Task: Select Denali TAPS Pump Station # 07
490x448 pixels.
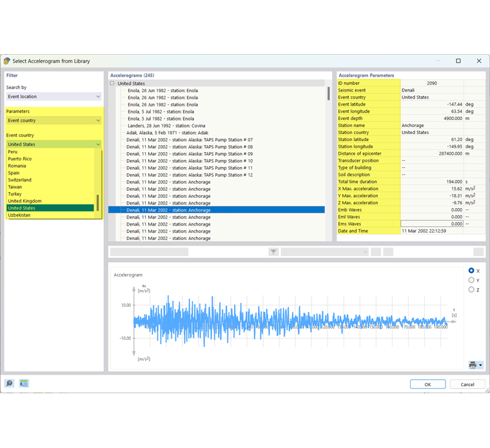Action: [x=190, y=140]
